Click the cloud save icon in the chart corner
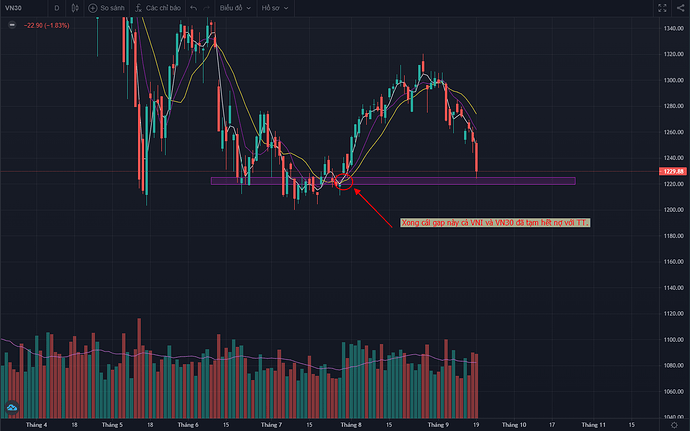690x431 pixels. tap(13, 408)
